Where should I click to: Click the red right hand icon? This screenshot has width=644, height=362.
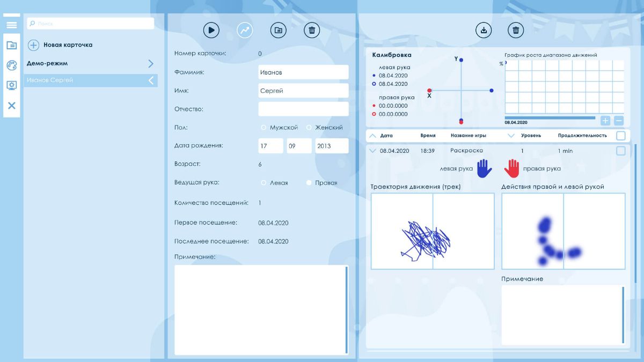[512, 168]
